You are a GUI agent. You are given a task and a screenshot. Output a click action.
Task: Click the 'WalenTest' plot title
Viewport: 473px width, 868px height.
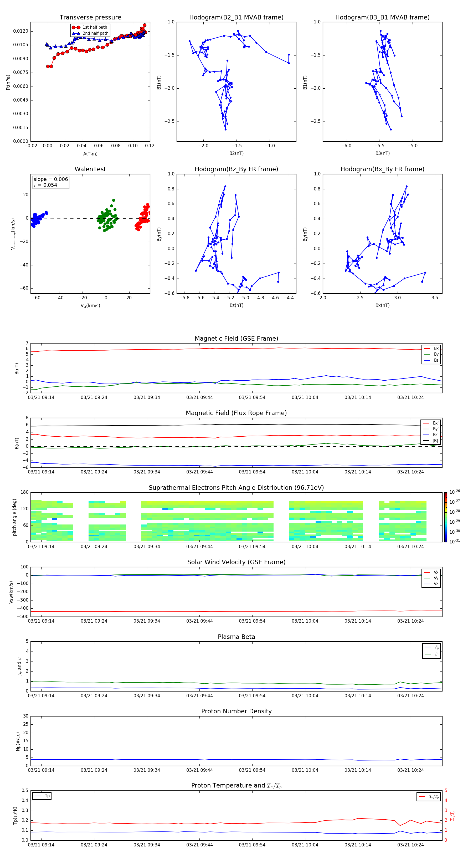coord(90,169)
